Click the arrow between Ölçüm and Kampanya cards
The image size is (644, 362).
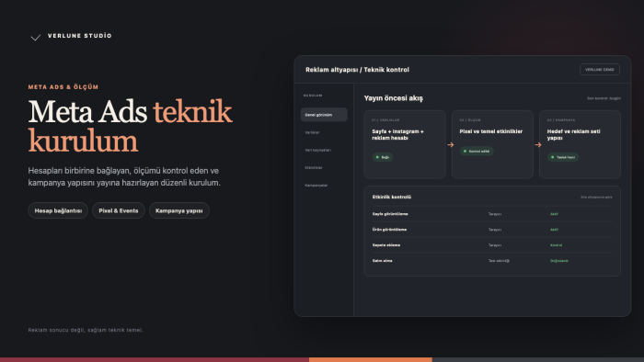point(538,145)
